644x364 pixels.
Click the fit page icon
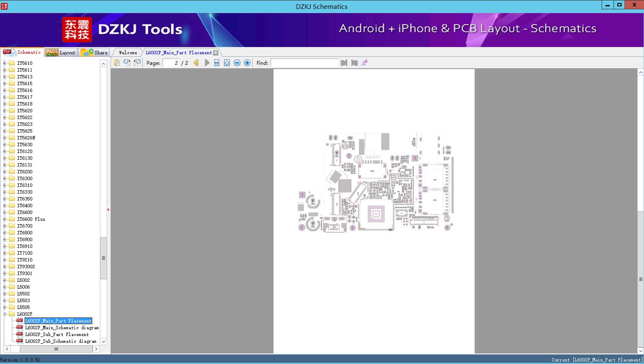point(227,63)
